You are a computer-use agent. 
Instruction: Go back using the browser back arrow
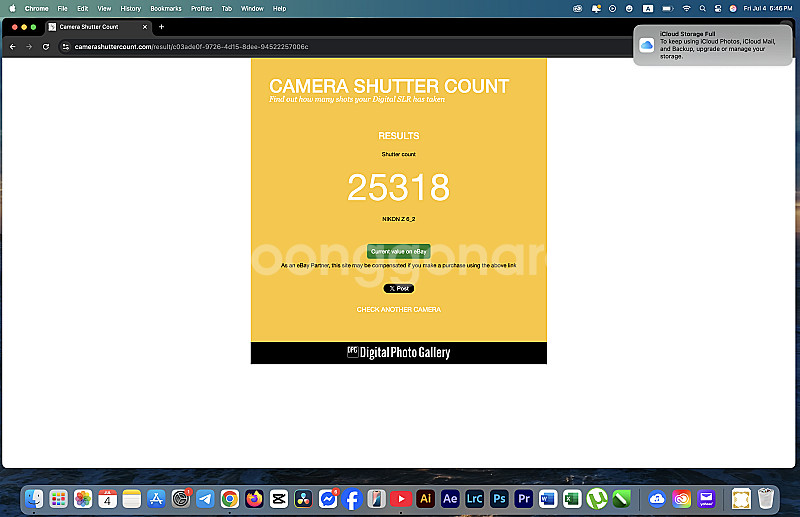pos(13,47)
